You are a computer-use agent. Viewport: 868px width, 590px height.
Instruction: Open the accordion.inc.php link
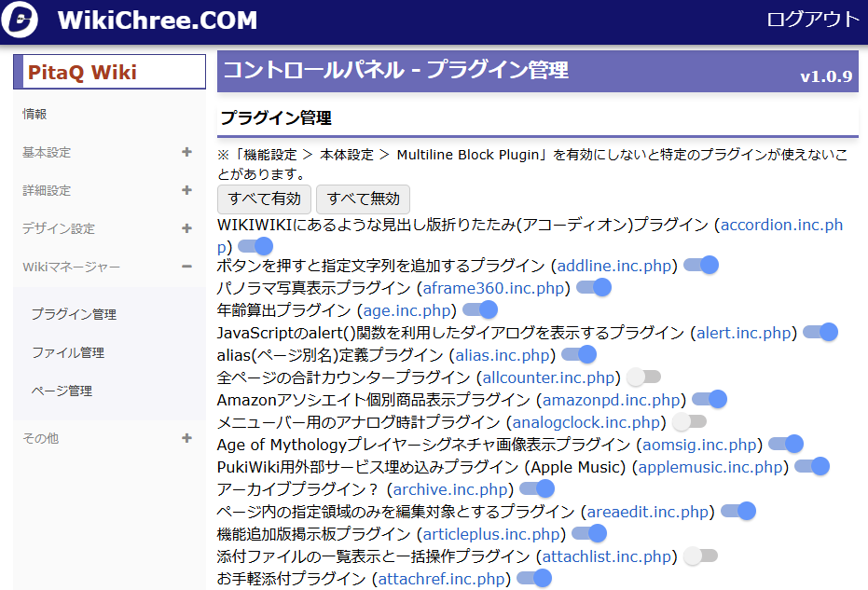pos(781,225)
